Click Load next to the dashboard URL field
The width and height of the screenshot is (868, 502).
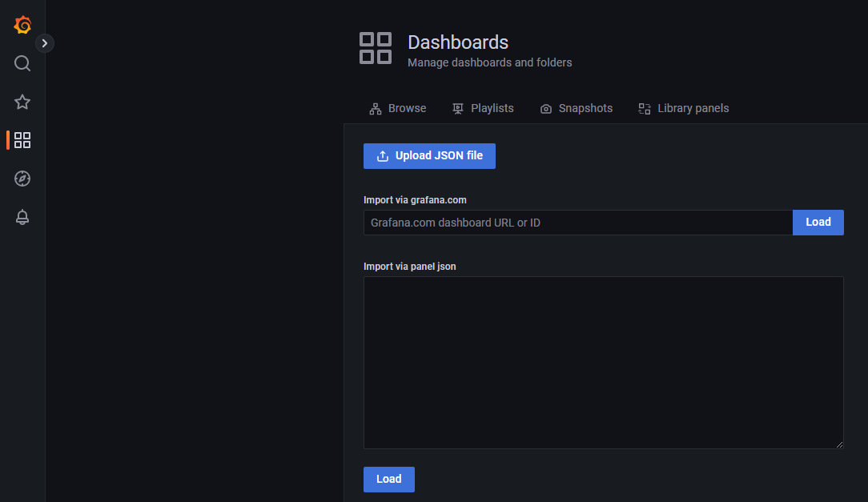[818, 222]
